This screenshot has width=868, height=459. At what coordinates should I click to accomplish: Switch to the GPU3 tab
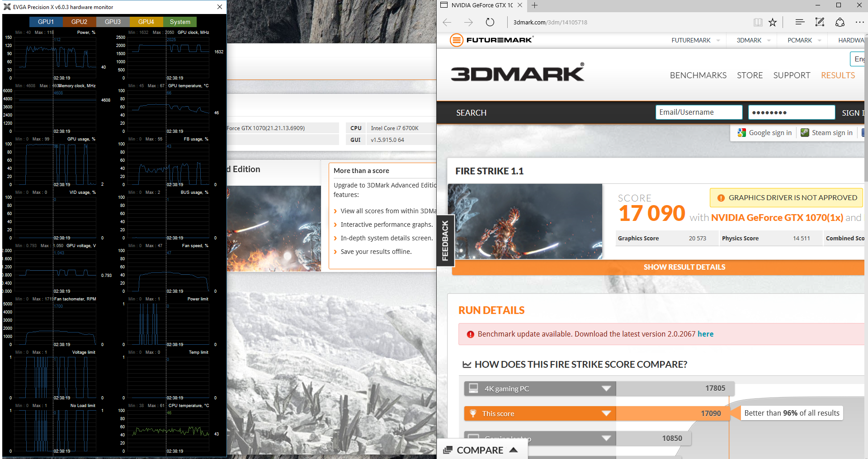[x=113, y=22]
